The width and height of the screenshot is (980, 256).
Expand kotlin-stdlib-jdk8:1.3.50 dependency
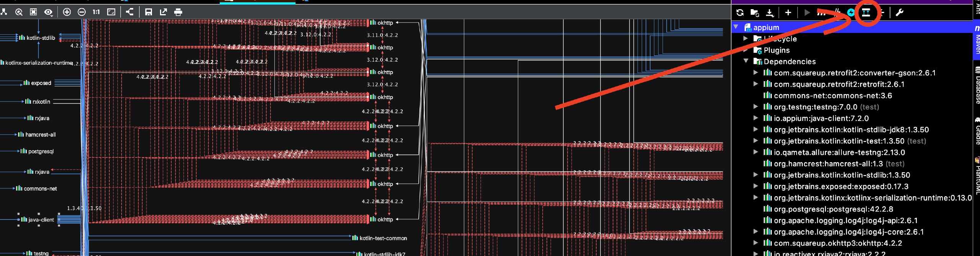[x=756, y=129]
